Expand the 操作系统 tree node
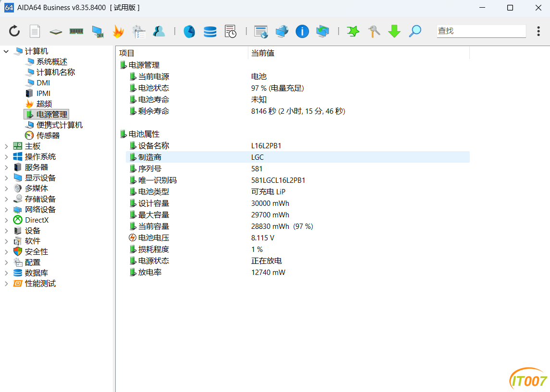The width and height of the screenshot is (550, 392). point(6,157)
